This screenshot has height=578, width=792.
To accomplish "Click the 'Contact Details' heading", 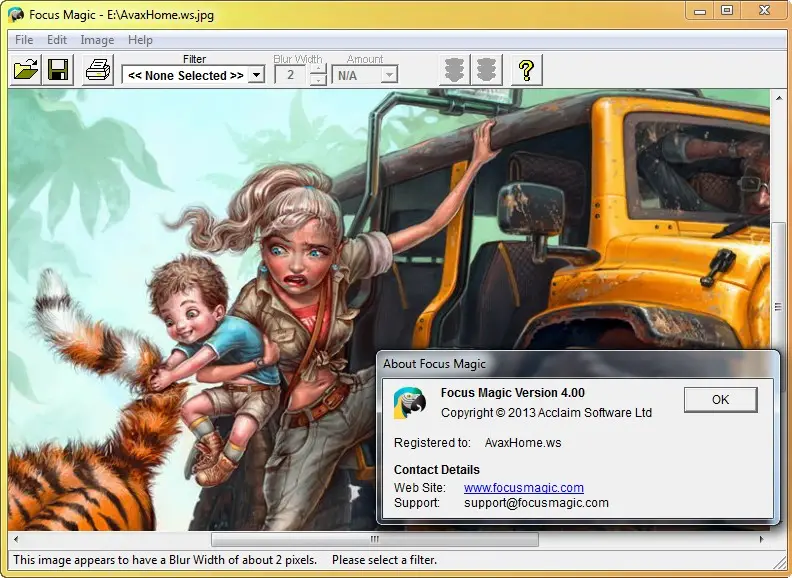I will (x=436, y=469).
